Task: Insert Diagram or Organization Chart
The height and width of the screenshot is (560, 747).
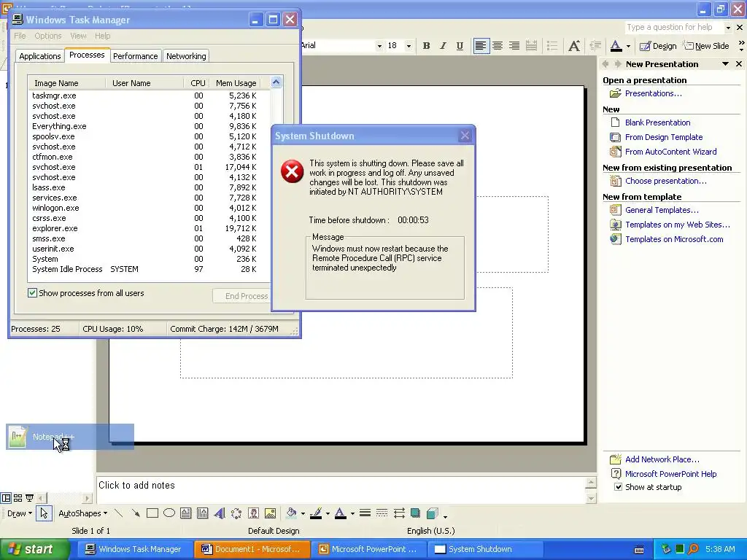Action: point(236,513)
